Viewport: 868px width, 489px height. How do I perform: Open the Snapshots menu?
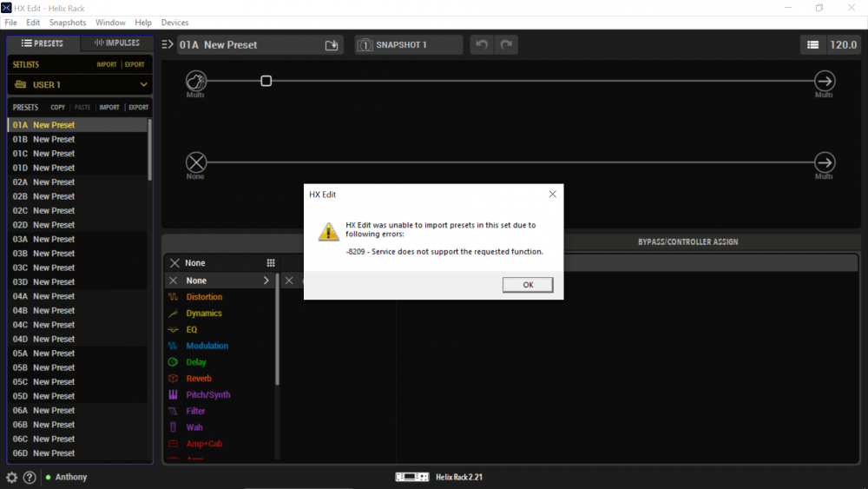pyautogui.click(x=68, y=23)
